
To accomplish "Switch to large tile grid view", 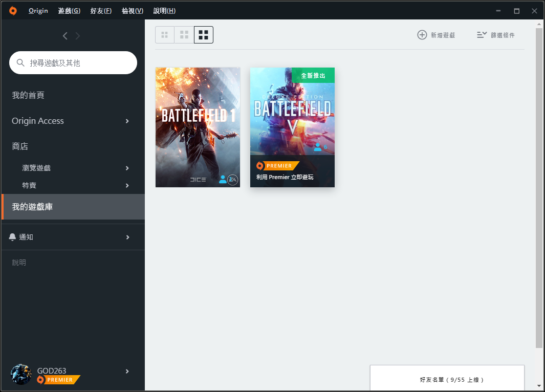I will click(203, 35).
